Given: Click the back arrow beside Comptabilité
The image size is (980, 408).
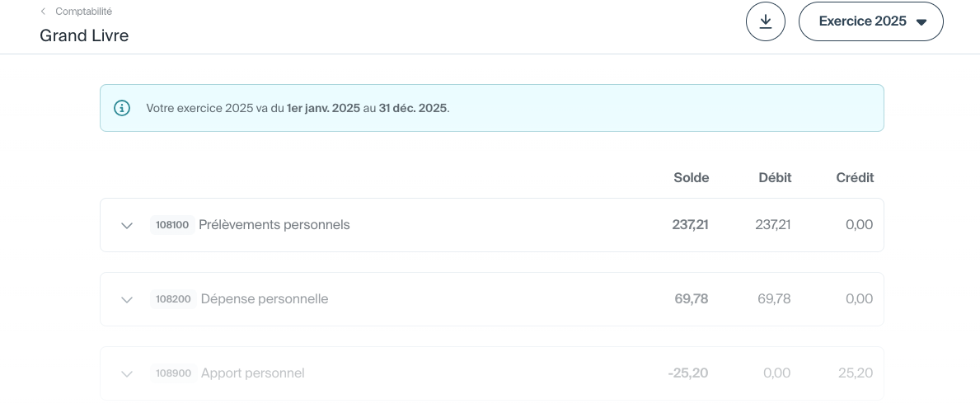Looking at the screenshot, I should click(x=43, y=12).
